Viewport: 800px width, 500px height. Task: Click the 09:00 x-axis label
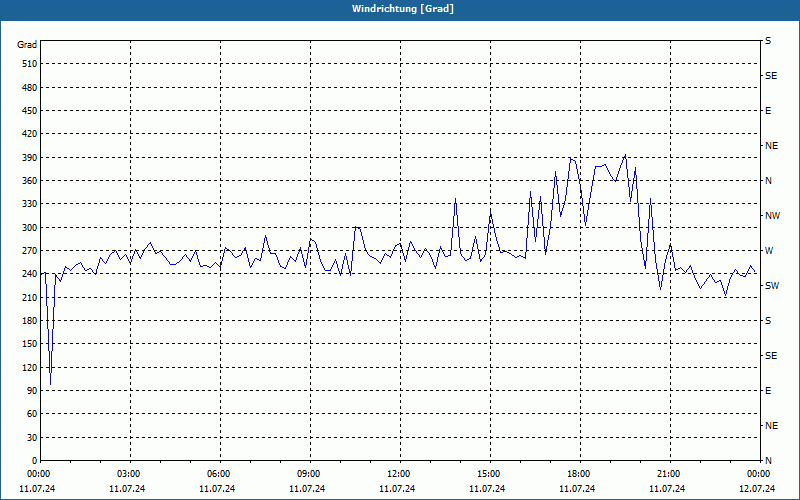coord(310,474)
